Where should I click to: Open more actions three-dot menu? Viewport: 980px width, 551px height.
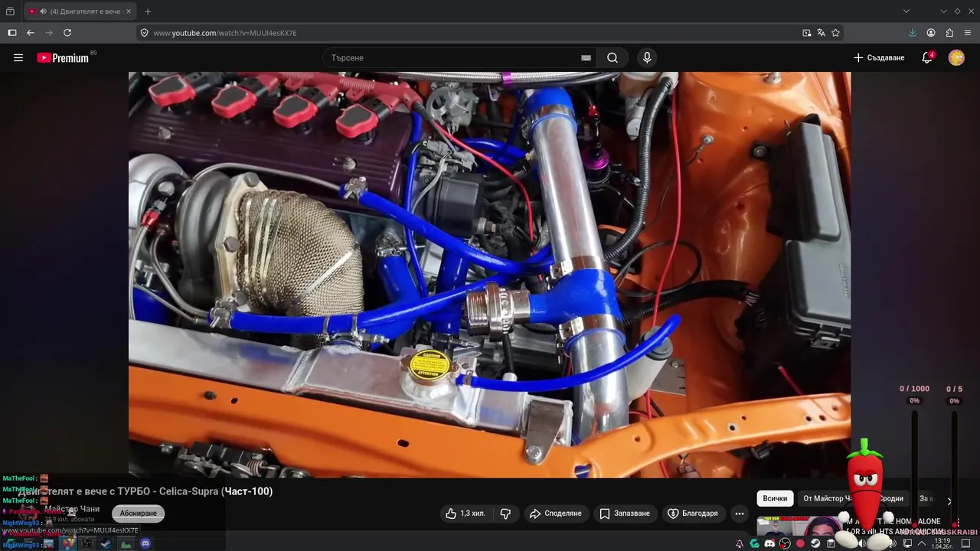[739, 514]
